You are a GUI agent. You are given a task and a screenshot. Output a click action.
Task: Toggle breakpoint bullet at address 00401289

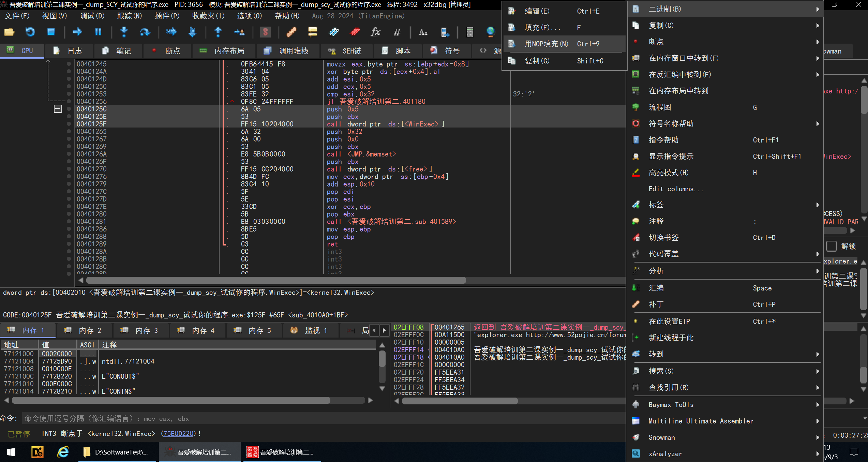[x=69, y=244]
